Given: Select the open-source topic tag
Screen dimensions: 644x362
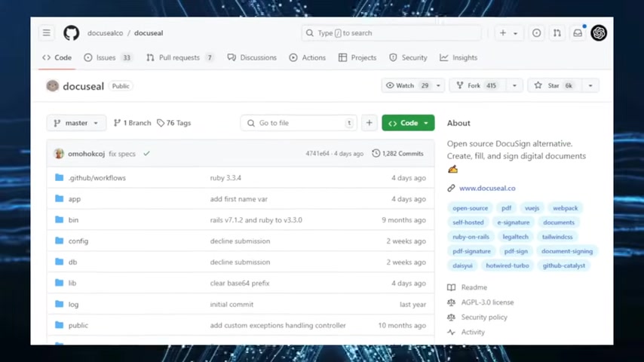Looking at the screenshot, I should point(471,208).
